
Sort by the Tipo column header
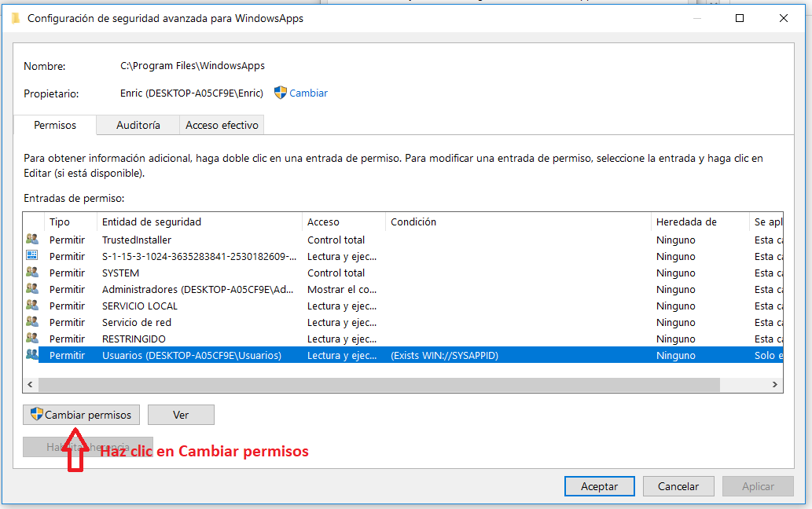[x=71, y=222]
